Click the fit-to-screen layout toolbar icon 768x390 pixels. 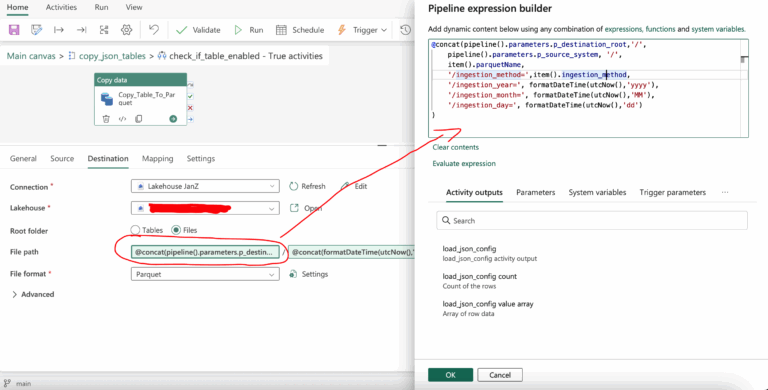[104, 30]
